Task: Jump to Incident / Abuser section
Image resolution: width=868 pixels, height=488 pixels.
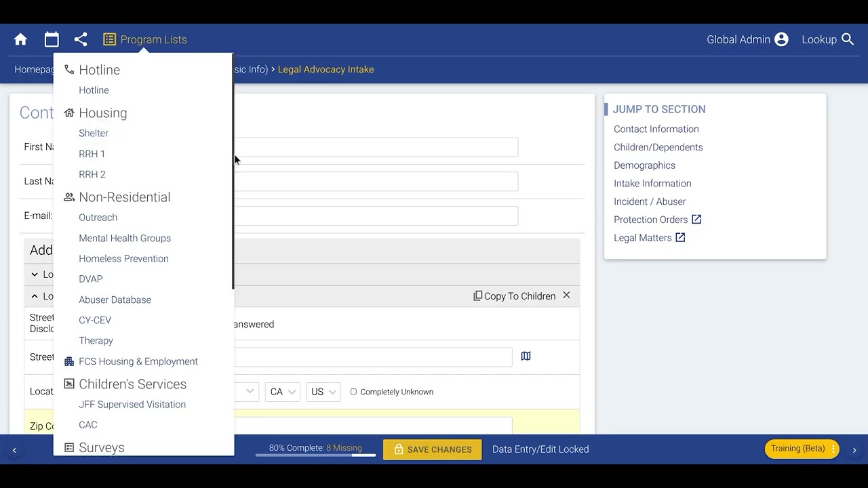Action: (x=650, y=201)
